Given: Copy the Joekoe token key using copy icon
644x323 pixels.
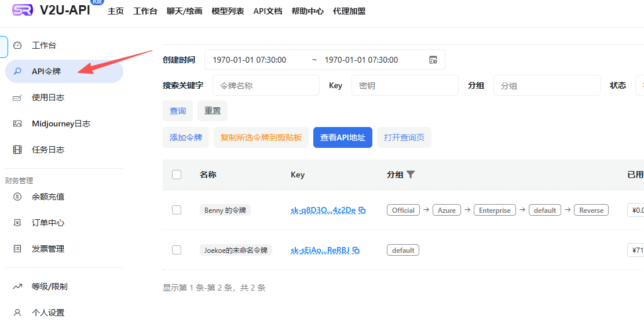Looking at the screenshot, I should click(x=356, y=251).
